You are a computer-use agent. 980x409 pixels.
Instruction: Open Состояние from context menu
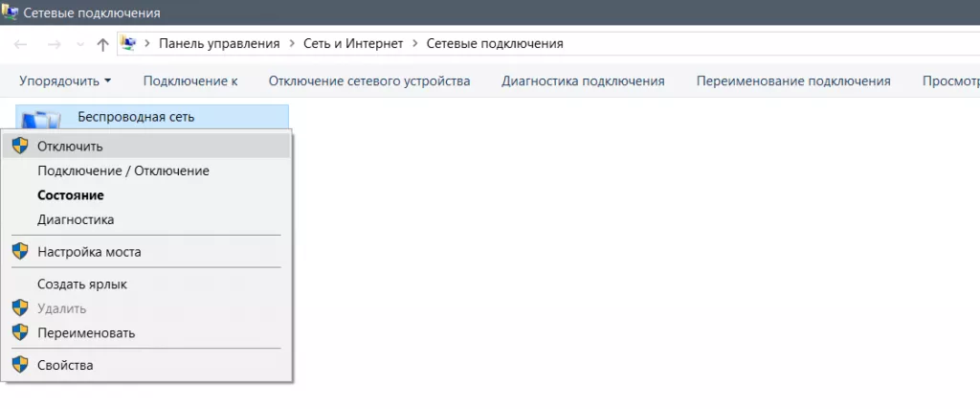(x=146, y=195)
